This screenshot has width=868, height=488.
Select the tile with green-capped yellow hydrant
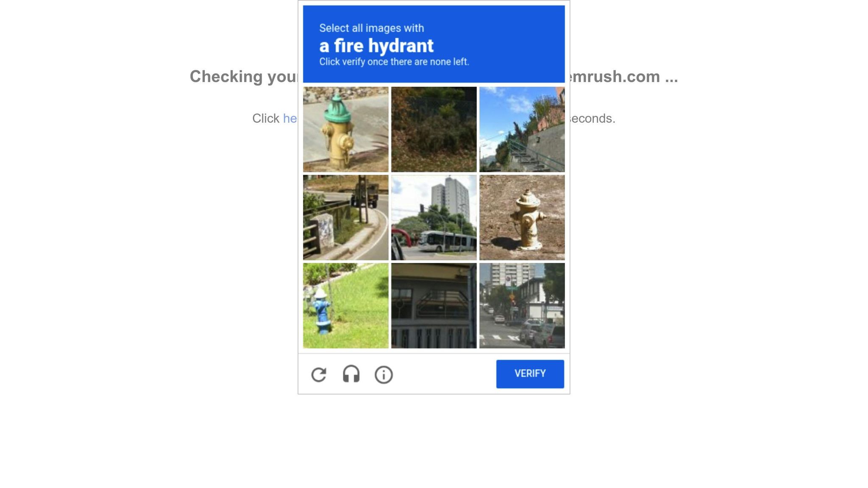346,130
